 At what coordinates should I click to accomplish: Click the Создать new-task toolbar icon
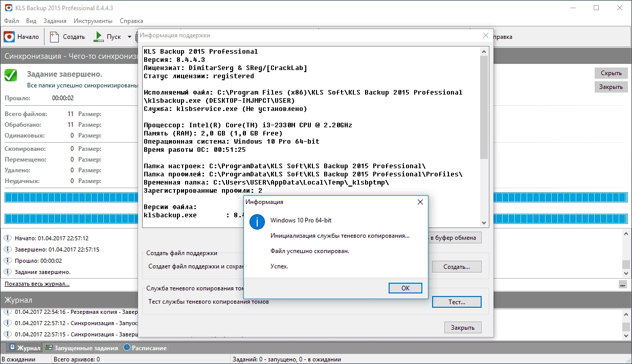click(55, 37)
